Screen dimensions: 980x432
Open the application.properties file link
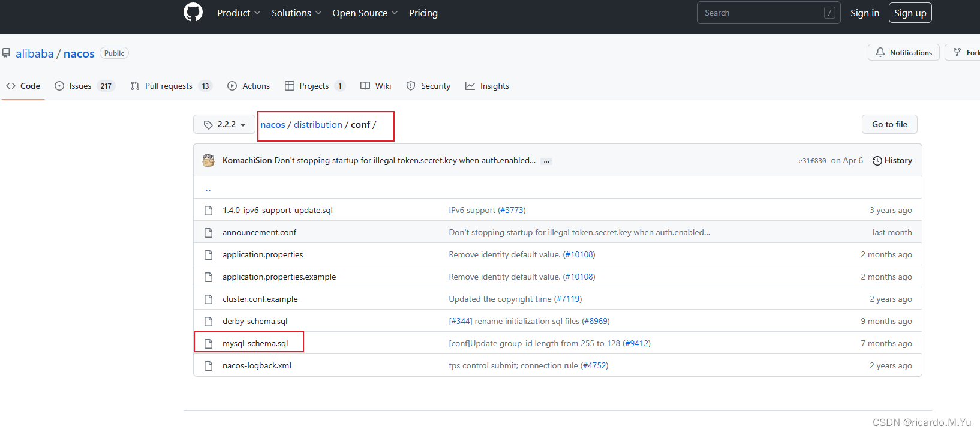coord(263,254)
